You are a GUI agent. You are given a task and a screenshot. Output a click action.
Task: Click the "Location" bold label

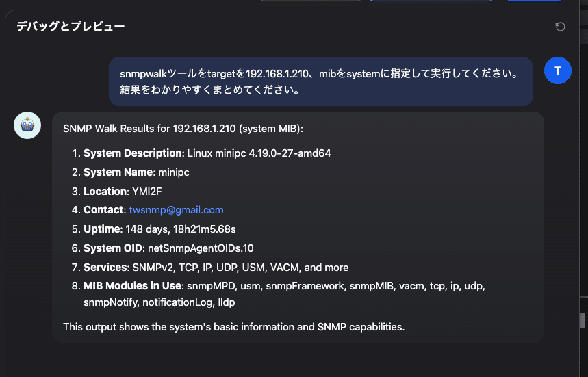click(105, 192)
